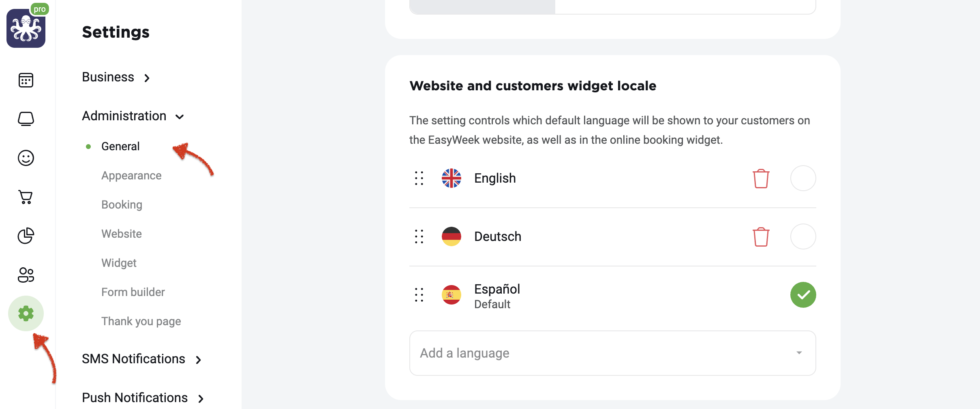Click the drag handle beside Español
Image resolution: width=980 pixels, height=409 pixels.
coord(419,295)
